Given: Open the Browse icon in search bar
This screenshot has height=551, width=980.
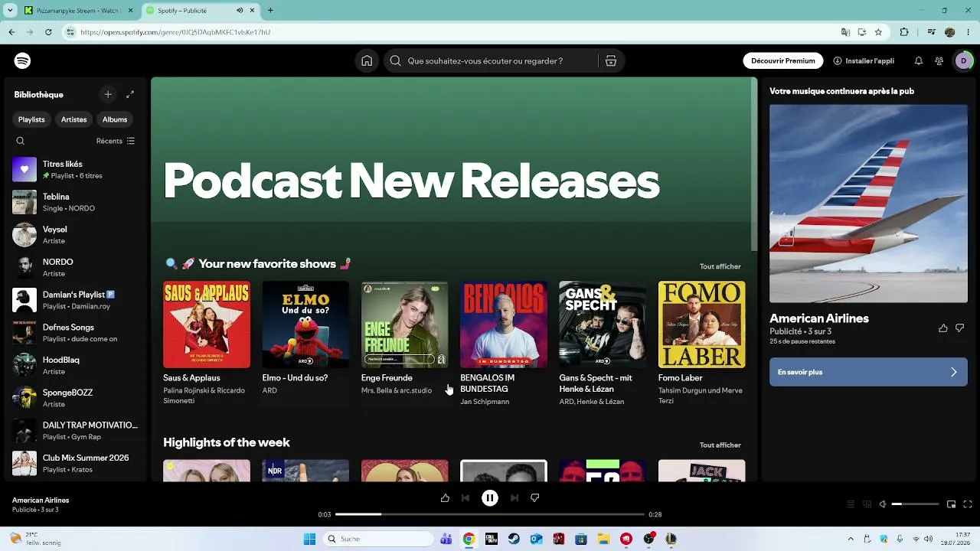Looking at the screenshot, I should click(611, 61).
